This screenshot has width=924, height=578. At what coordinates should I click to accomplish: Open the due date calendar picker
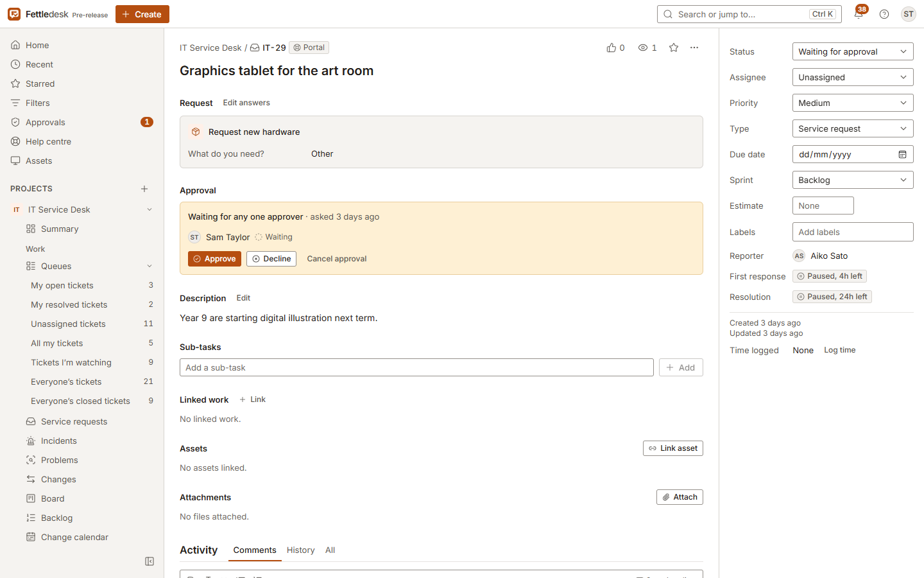pyautogui.click(x=902, y=154)
